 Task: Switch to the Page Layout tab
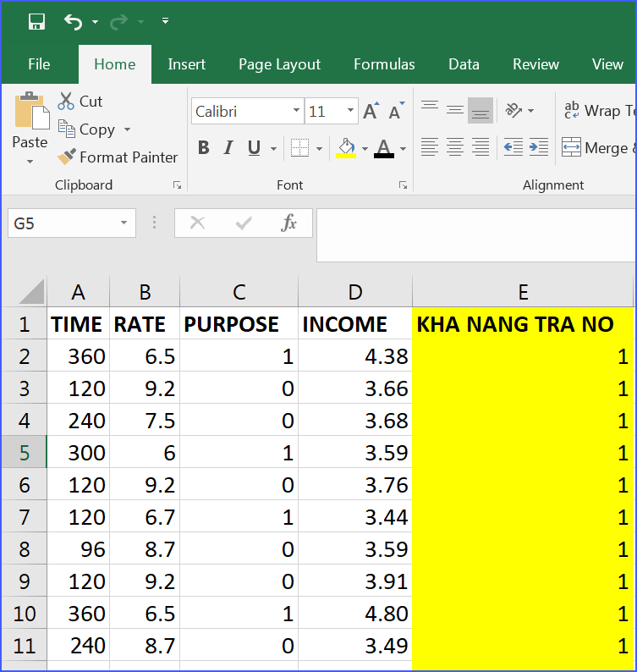279,64
